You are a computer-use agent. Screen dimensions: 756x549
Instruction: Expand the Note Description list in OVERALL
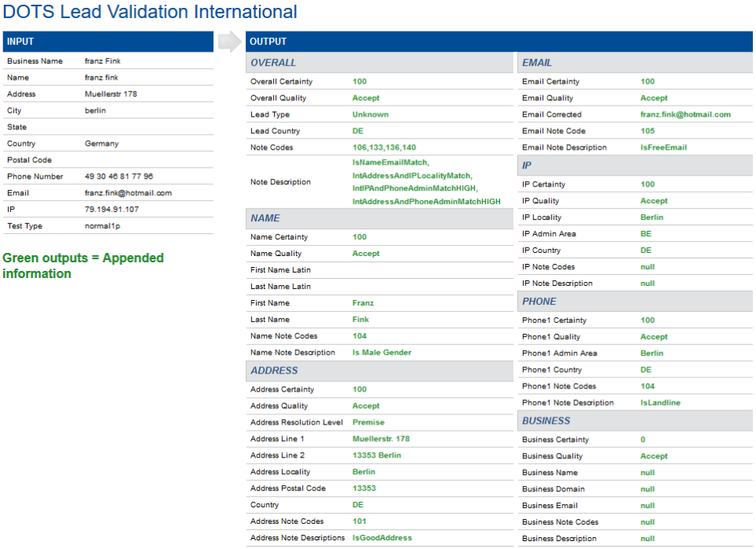(427, 180)
